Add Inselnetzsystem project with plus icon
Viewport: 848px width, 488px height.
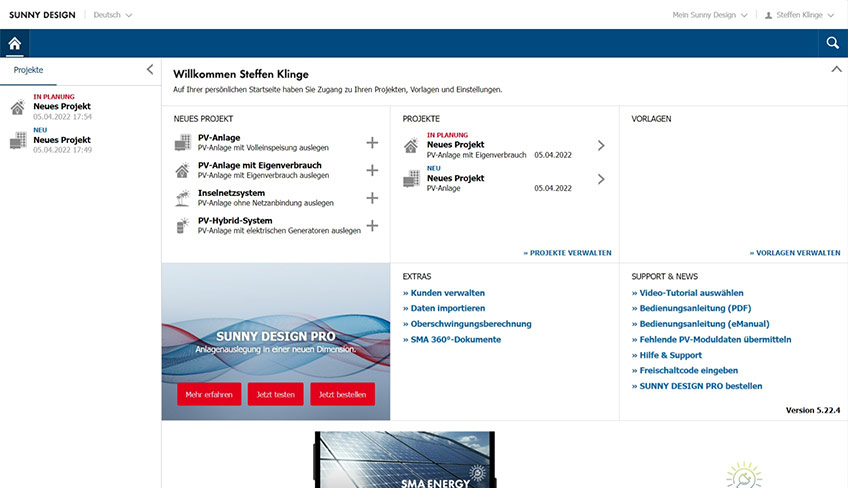coord(372,198)
